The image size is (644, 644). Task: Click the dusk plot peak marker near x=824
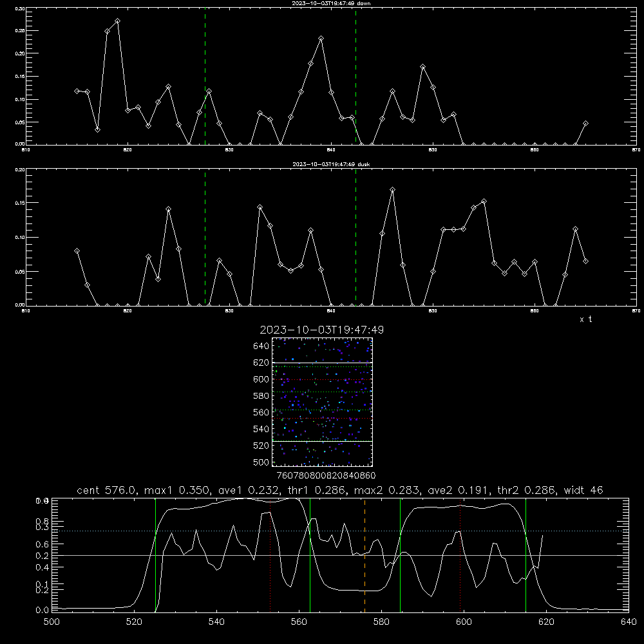pyautogui.click(x=168, y=209)
